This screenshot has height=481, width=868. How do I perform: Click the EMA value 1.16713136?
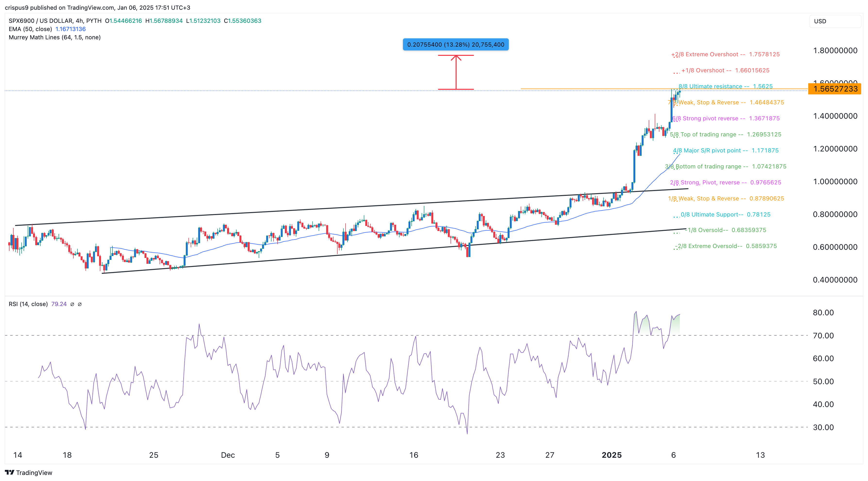coord(70,29)
